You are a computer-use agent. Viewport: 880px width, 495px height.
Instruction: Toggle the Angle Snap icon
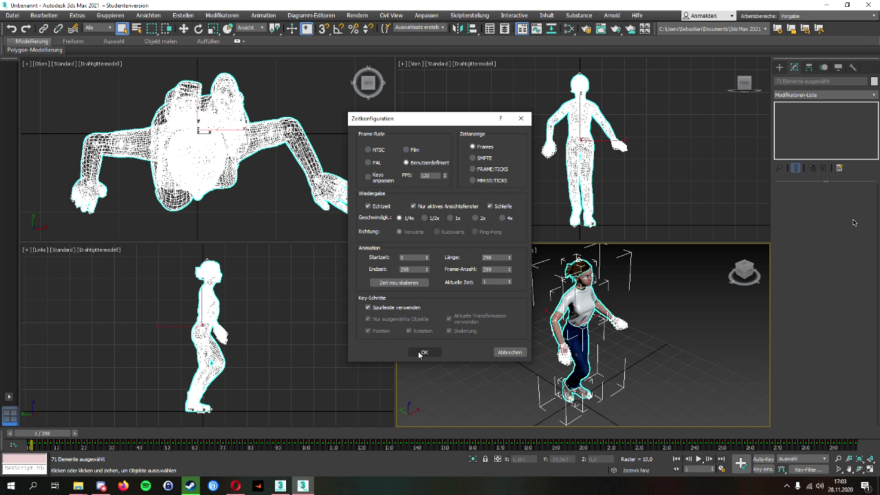click(x=339, y=29)
